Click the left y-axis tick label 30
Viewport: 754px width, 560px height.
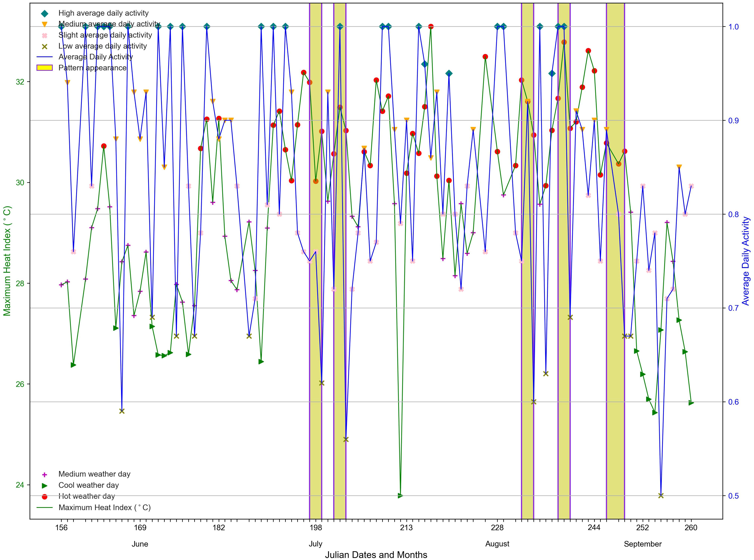20,183
